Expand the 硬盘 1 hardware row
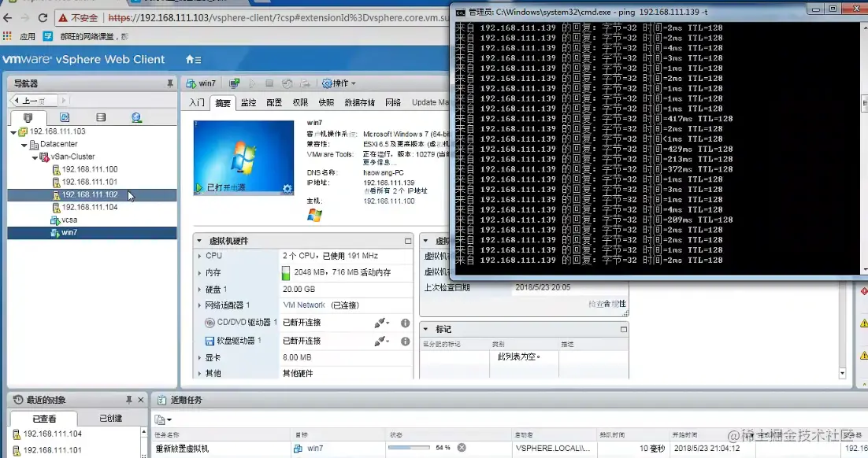The width and height of the screenshot is (868, 458). (x=200, y=290)
